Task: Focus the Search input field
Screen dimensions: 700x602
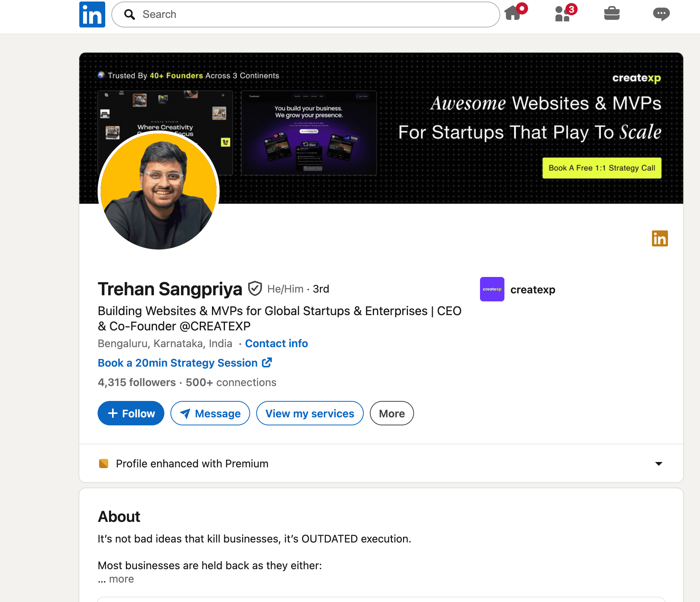Action: (x=305, y=14)
